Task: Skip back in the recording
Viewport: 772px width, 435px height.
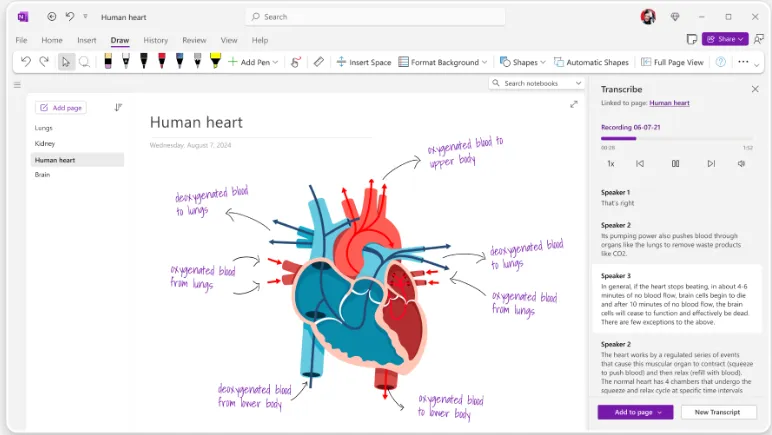Action: click(640, 163)
